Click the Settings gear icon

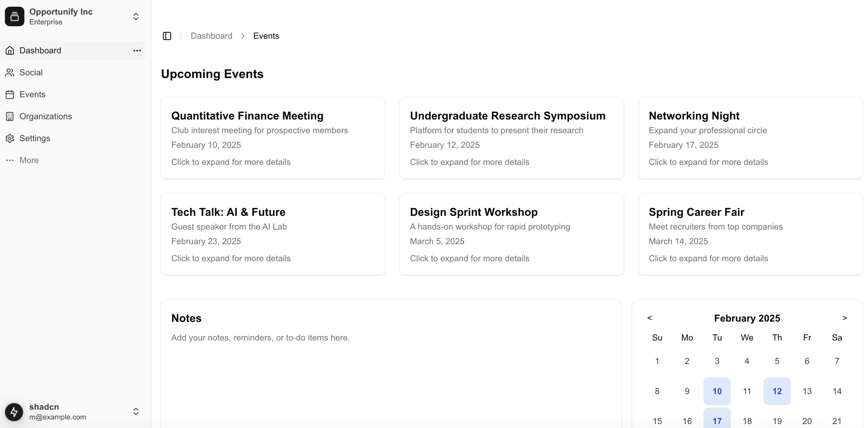click(10, 138)
